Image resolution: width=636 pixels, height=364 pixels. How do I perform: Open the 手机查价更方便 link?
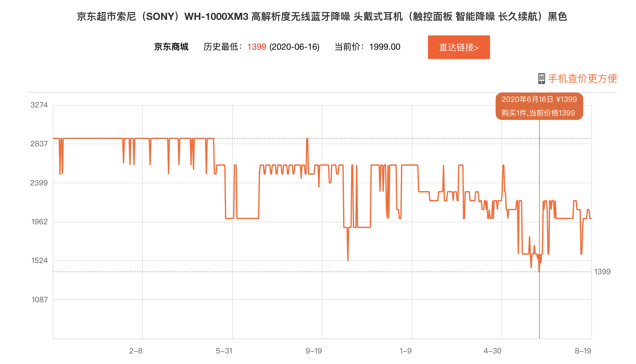point(582,79)
